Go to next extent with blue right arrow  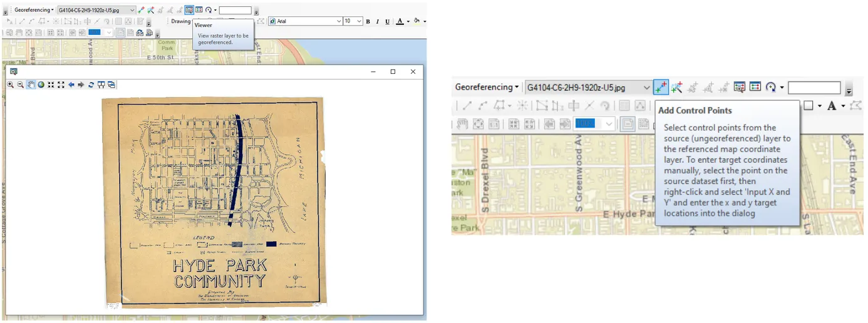click(81, 85)
